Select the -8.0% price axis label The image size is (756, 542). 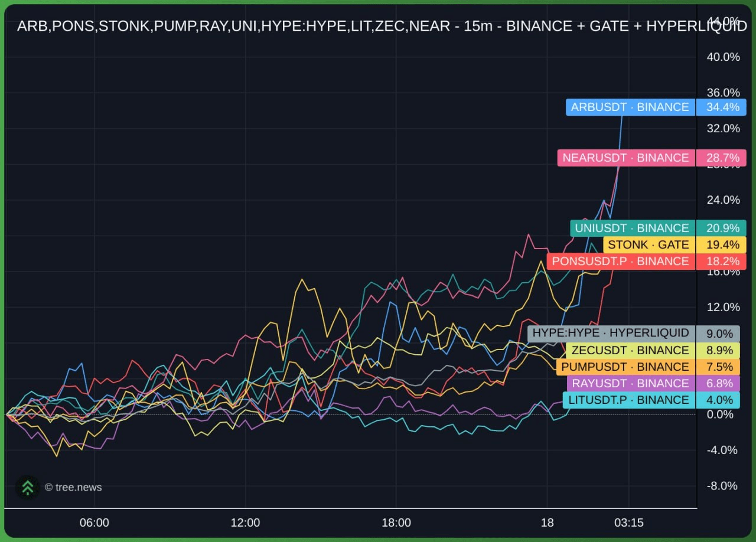click(x=721, y=486)
